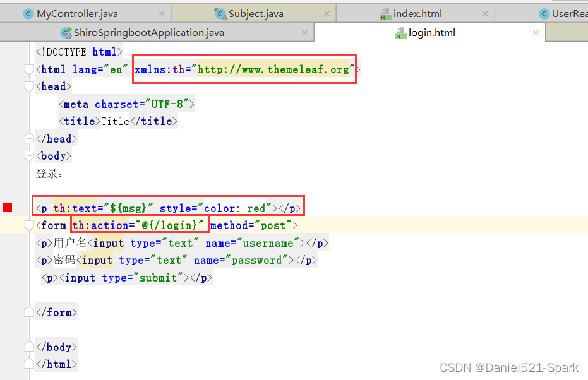Close the ShiroSpringbootApplication.java tab

click(x=304, y=33)
